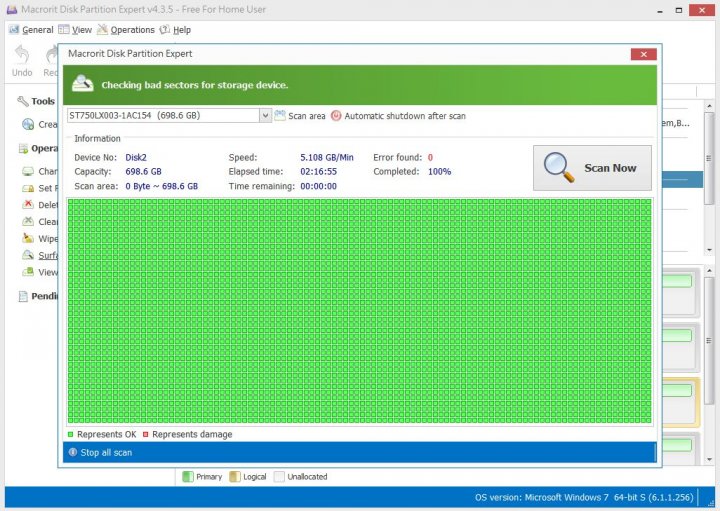Click the Delete operation red X icon
The image size is (720, 511).
tap(28, 204)
